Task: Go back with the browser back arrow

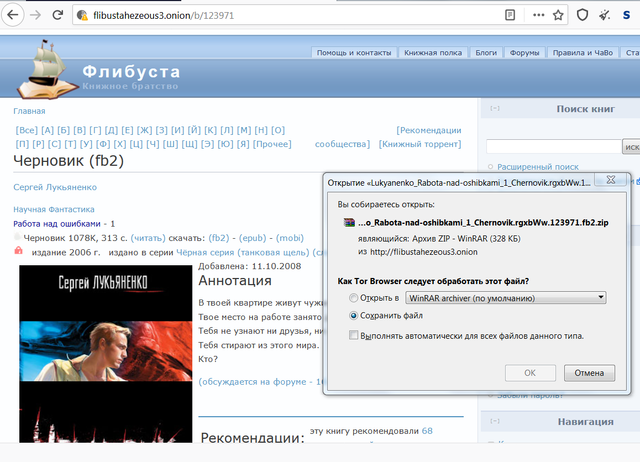Action: 13,15
